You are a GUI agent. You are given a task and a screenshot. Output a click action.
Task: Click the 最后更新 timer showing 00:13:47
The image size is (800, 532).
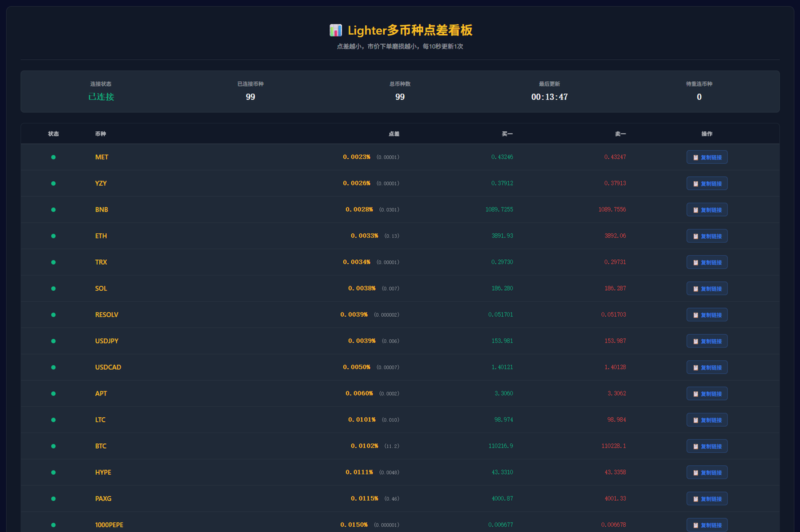tap(548, 97)
